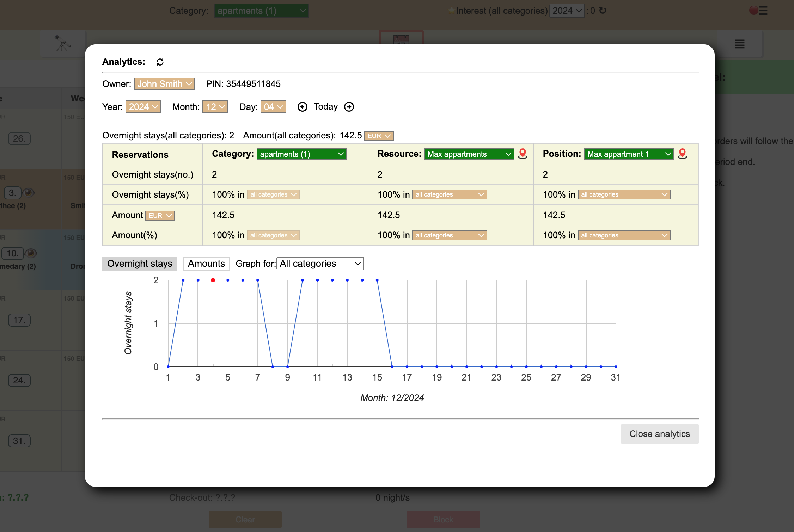This screenshot has width=794, height=532.
Task: Go to previous day arrow icon
Action: coord(302,107)
